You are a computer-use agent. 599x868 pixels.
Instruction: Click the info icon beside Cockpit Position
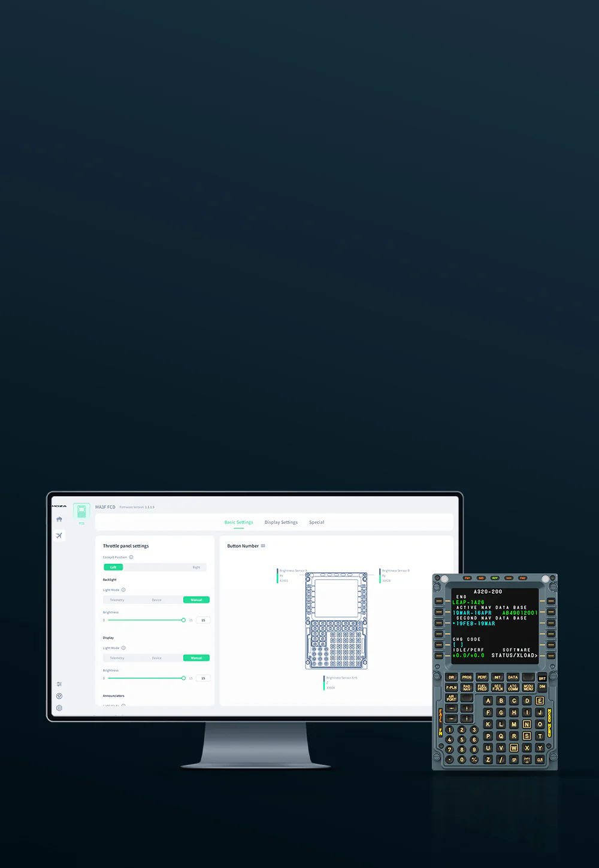[x=131, y=557]
